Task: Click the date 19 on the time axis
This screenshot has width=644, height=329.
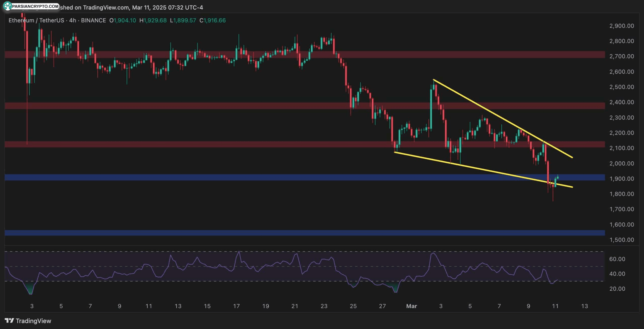Action: click(266, 306)
